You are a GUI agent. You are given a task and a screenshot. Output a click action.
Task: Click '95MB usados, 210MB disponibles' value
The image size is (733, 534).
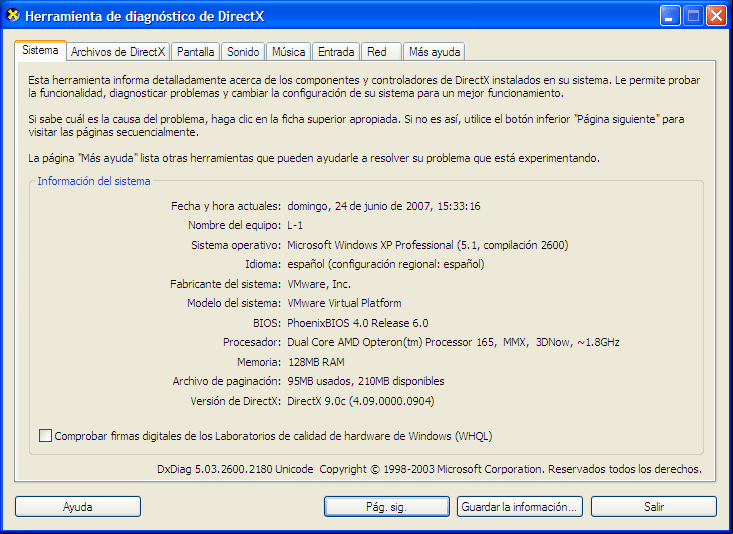(x=366, y=381)
